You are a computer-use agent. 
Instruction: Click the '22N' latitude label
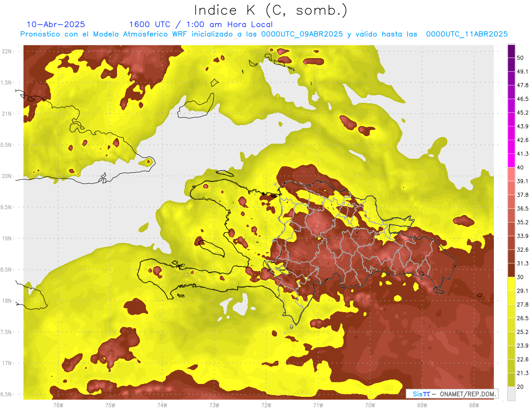7,51
